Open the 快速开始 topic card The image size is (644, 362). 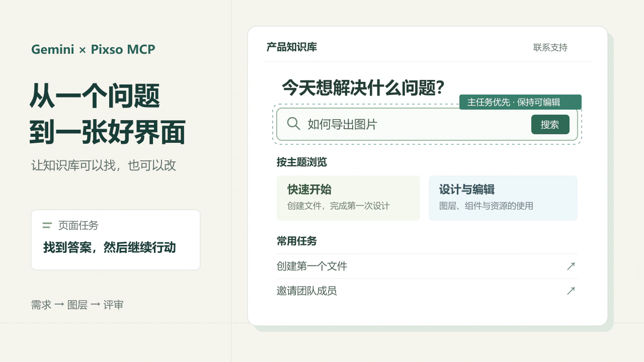coord(348,198)
